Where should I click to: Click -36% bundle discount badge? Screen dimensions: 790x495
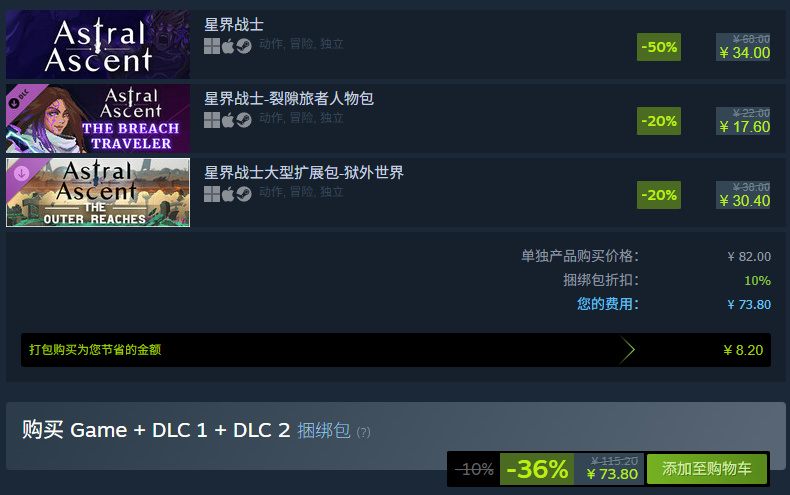(x=537, y=469)
